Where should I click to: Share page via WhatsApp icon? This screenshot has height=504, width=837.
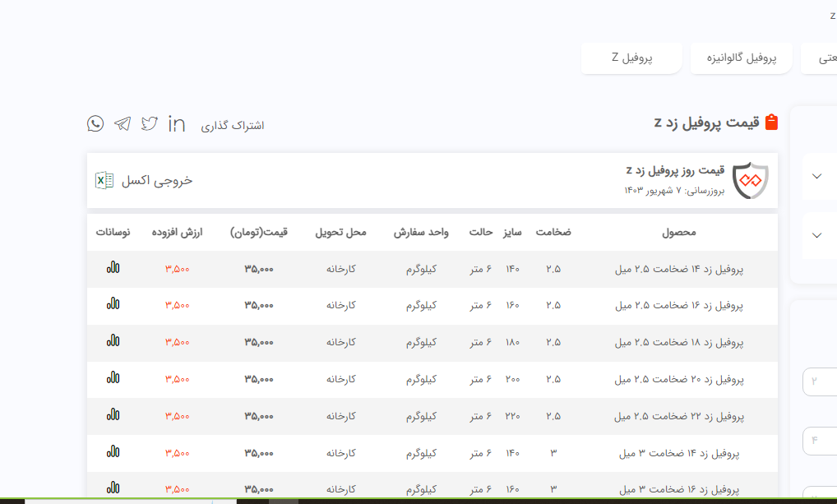pos(95,124)
